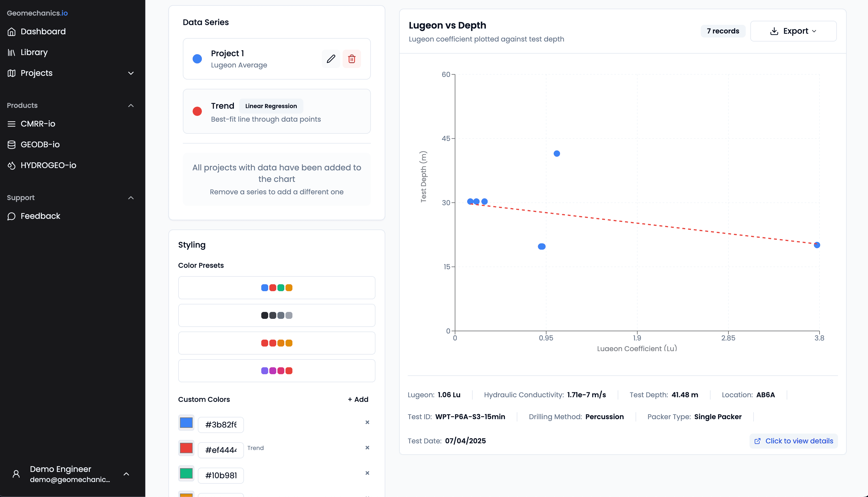Delete Project 1 series with trash icon
The width and height of the screenshot is (868, 497).
click(352, 58)
